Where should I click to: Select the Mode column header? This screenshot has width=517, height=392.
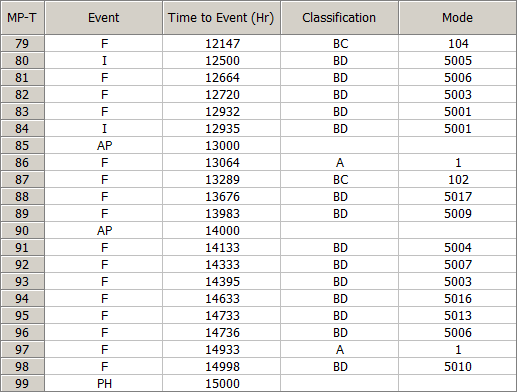point(457,18)
